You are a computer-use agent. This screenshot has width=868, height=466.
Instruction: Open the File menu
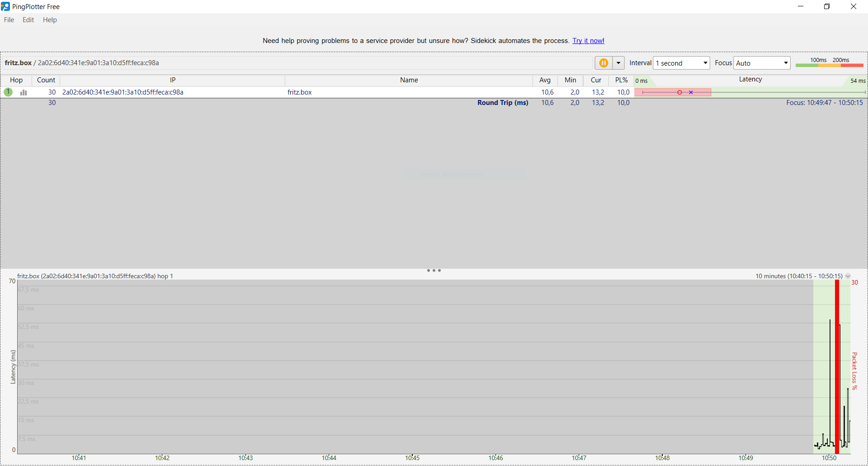point(9,20)
